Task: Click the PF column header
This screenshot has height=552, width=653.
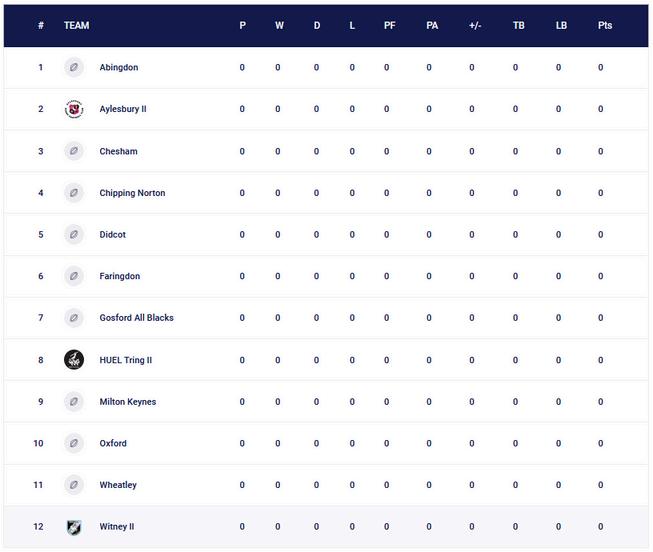Action: [389, 26]
